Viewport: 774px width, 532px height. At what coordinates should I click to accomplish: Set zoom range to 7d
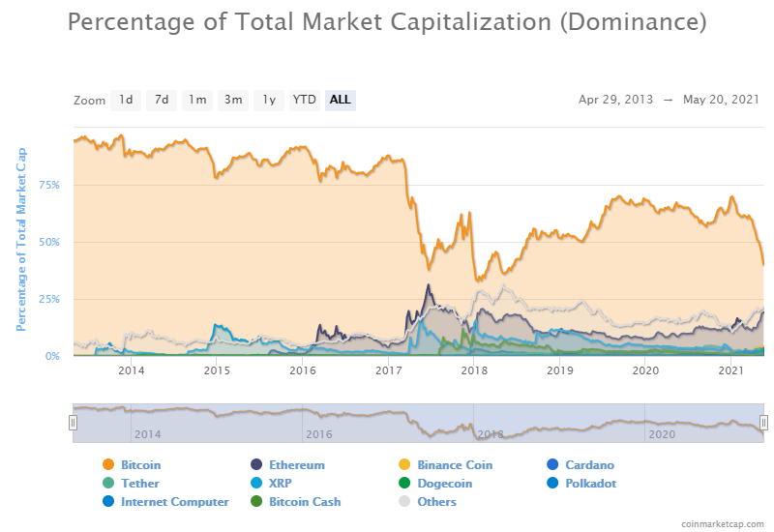tap(162, 100)
